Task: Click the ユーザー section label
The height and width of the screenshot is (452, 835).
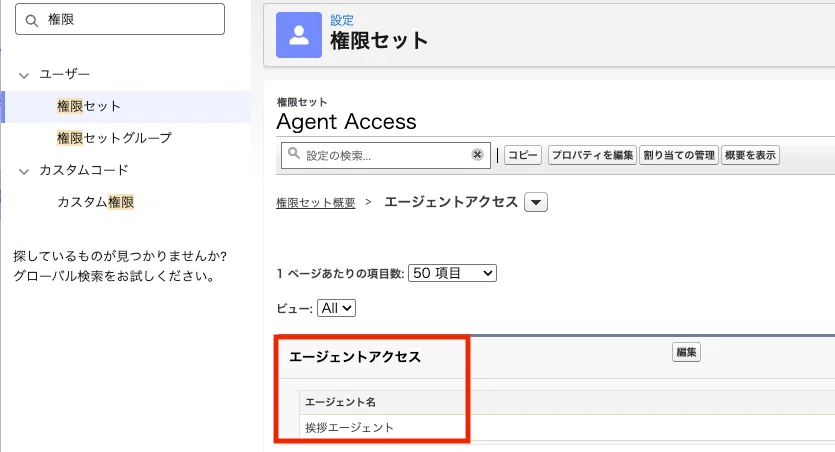Action: coord(64,74)
